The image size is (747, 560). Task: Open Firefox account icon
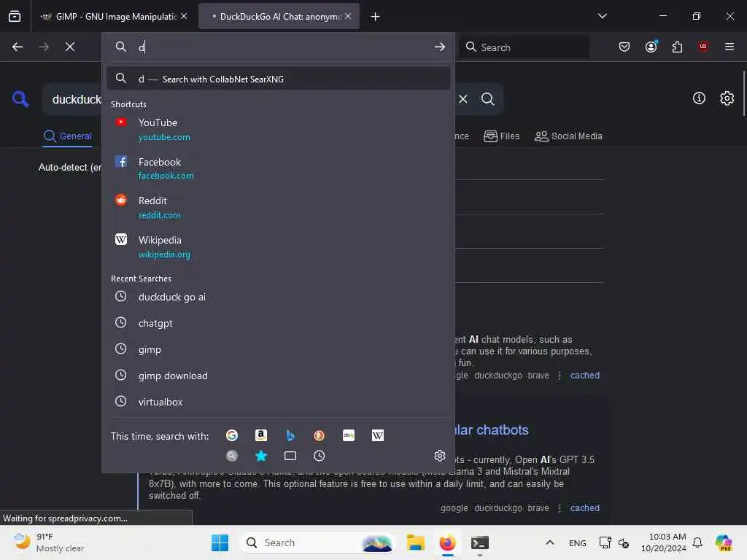(651, 47)
